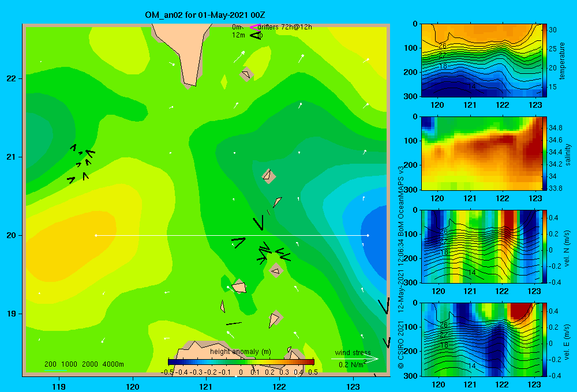577x392 pixels.
Task: Click latitude label 19 on main map
Action: [x=12, y=314]
